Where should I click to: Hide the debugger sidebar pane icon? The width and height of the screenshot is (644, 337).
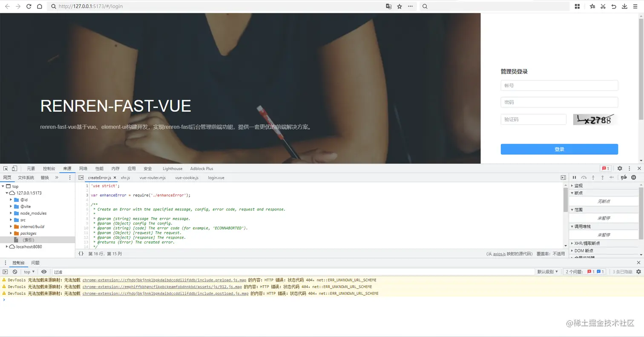tap(563, 178)
